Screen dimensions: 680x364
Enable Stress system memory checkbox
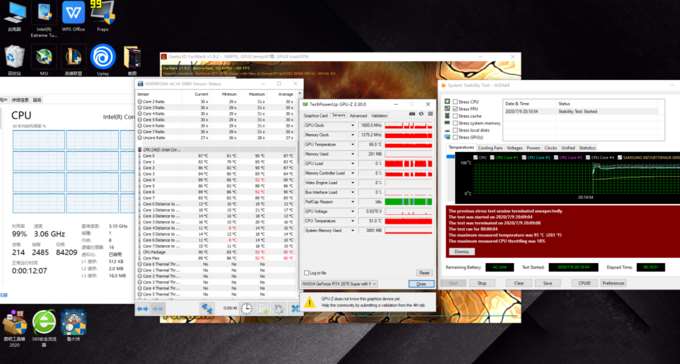click(x=455, y=123)
